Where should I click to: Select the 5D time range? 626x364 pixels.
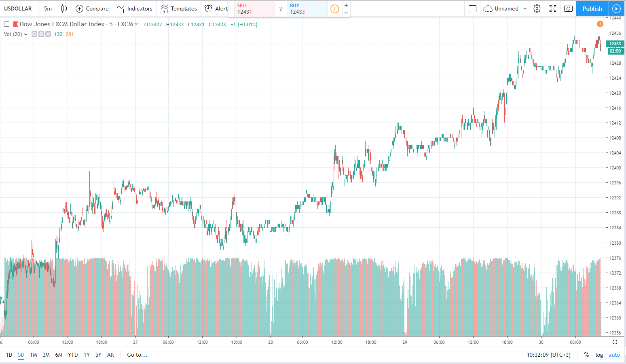pos(21,355)
